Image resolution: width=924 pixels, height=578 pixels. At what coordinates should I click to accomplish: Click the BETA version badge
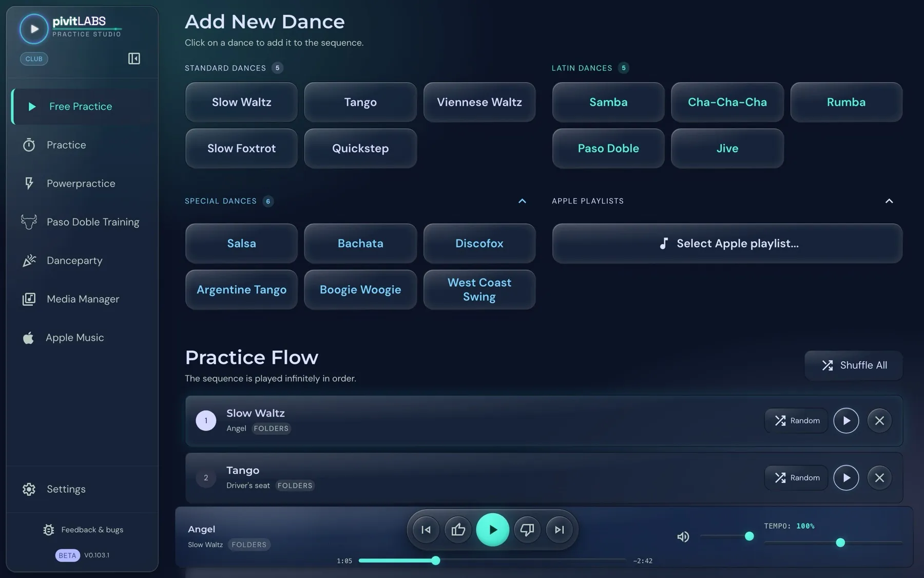pyautogui.click(x=67, y=555)
